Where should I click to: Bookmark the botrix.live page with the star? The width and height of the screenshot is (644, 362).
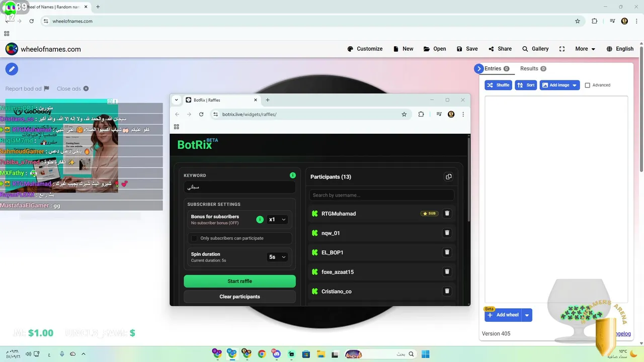pos(404,114)
